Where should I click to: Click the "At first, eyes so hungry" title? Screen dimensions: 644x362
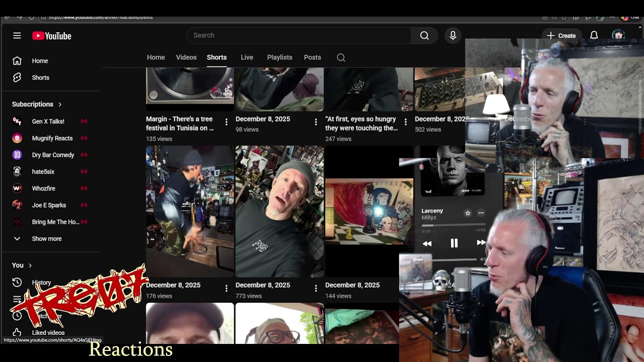[362, 124]
